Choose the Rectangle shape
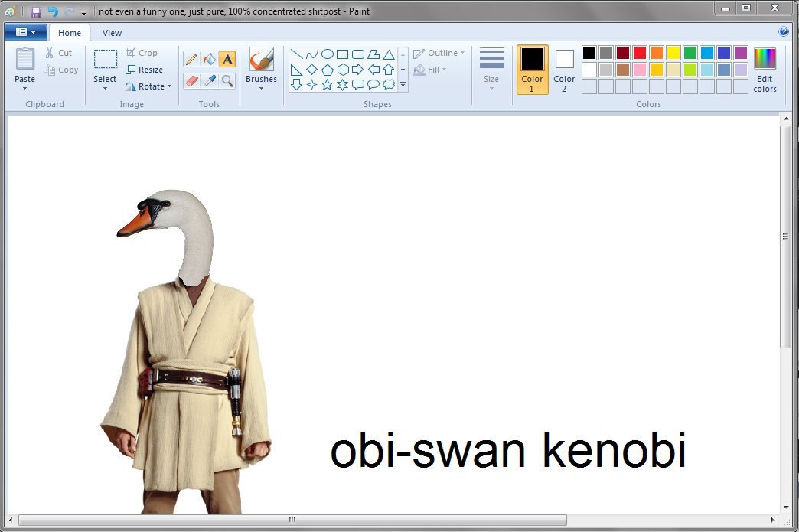This screenshot has width=799, height=532. 342,54
